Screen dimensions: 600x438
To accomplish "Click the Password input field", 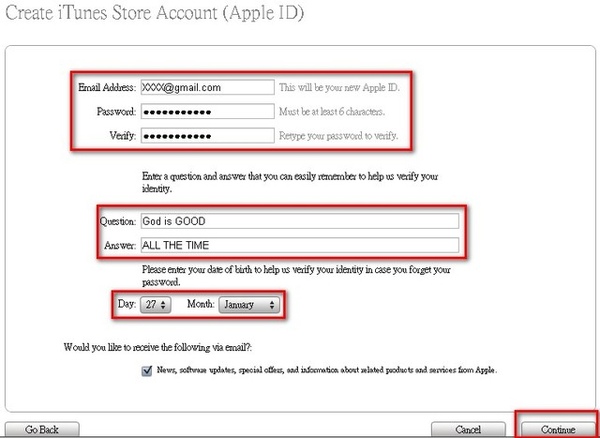I will 207,111.
